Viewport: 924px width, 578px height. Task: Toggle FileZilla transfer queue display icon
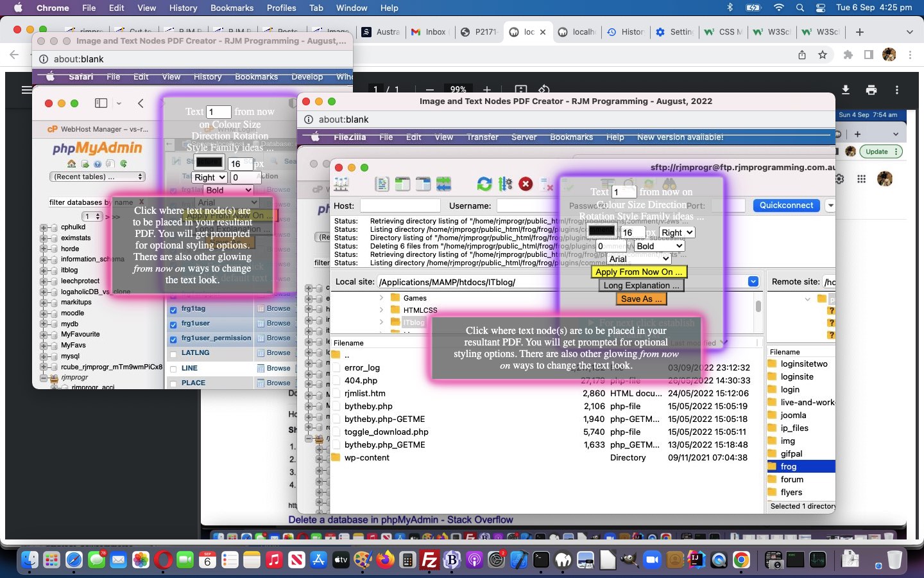pos(444,184)
